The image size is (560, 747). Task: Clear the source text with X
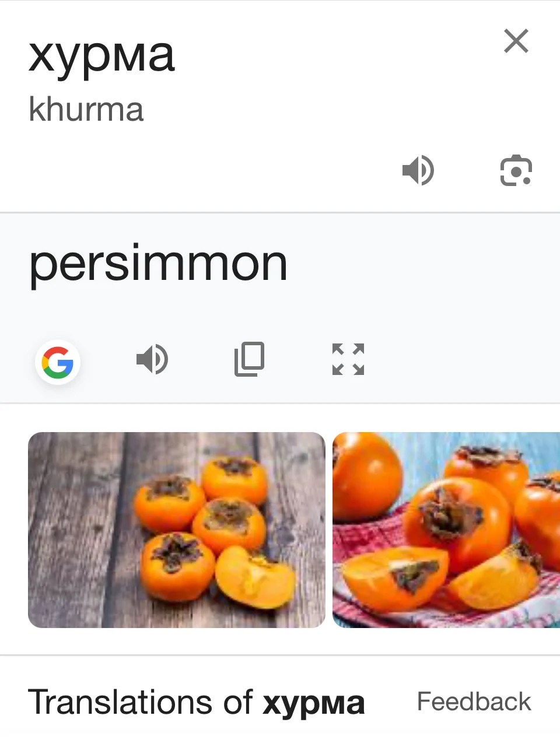pos(516,41)
